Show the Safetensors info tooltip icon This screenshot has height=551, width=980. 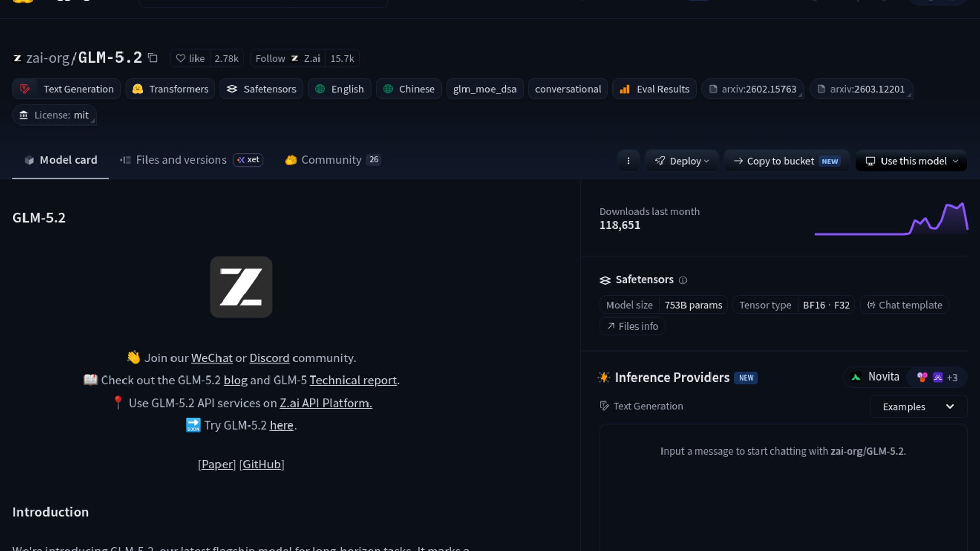pos(683,280)
